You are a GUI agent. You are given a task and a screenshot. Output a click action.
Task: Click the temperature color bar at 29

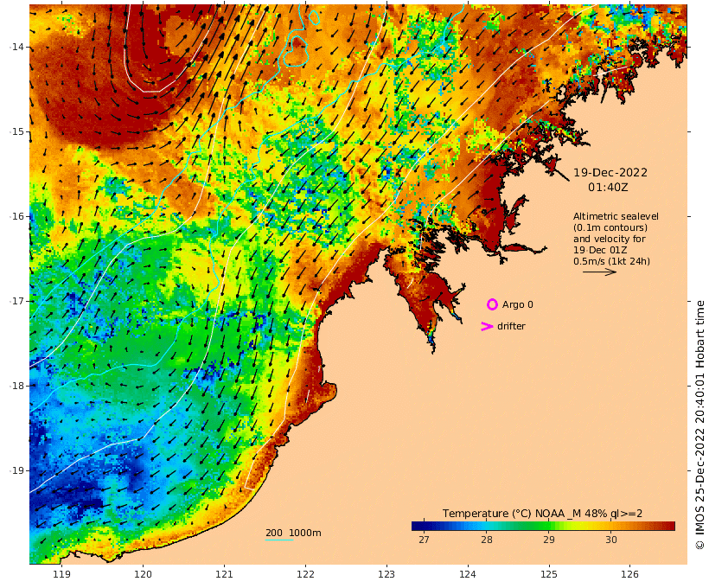point(548,526)
